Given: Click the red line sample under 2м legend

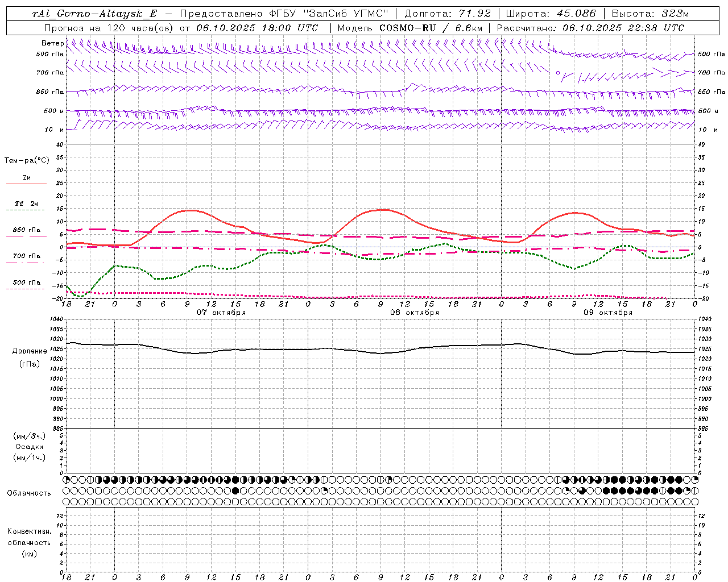Looking at the screenshot, I should tap(26, 184).
